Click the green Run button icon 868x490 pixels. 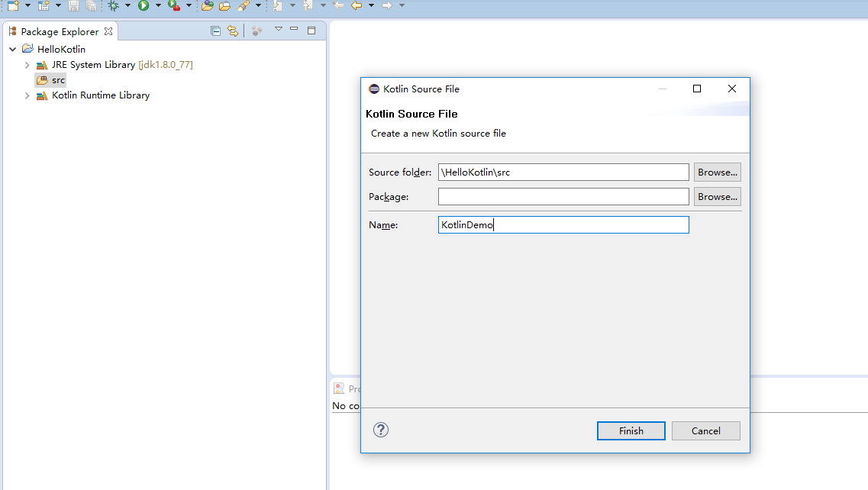pos(144,5)
